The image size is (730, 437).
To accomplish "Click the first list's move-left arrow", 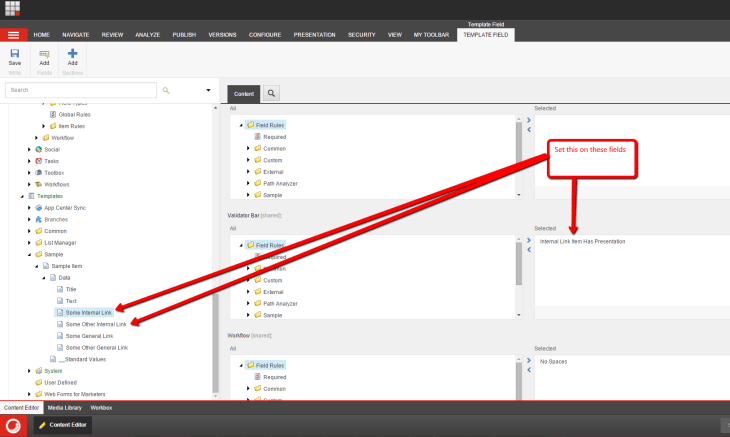I will point(529,129).
